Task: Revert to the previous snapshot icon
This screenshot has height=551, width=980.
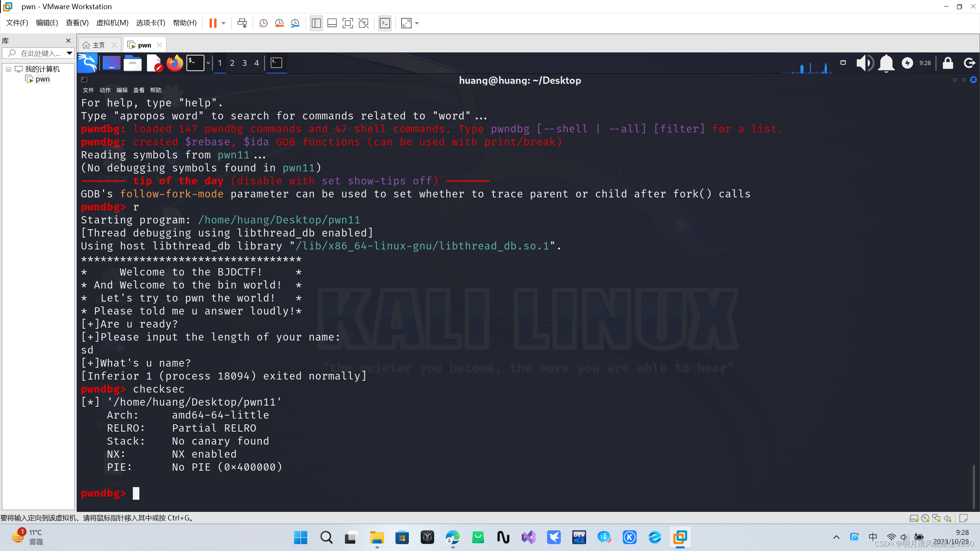Action: coord(279,23)
